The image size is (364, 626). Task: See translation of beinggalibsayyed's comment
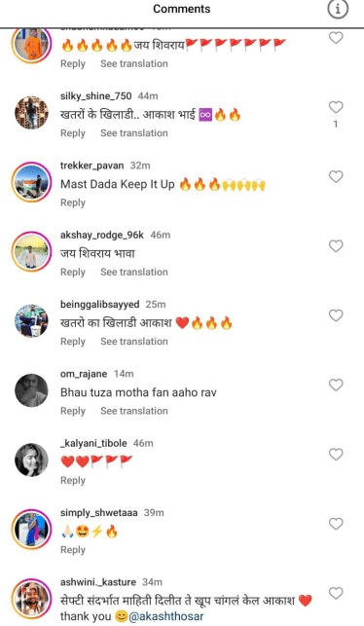[x=134, y=342]
